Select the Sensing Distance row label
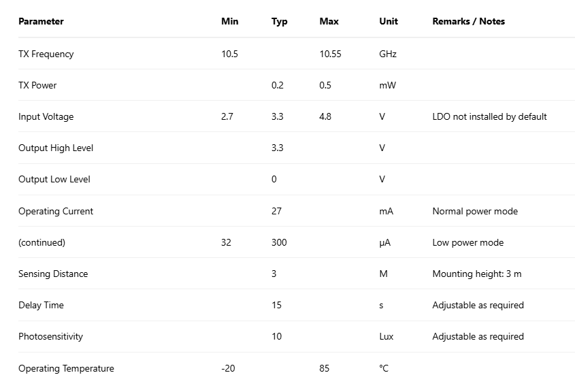 tap(53, 274)
